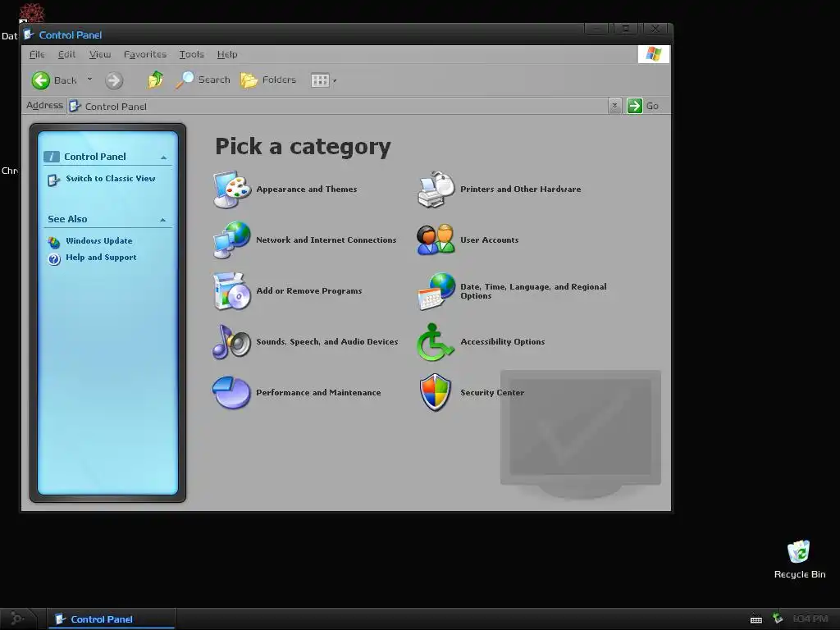Click Control Panel icon in address bar
The width and height of the screenshot is (840, 630).
tap(75, 106)
